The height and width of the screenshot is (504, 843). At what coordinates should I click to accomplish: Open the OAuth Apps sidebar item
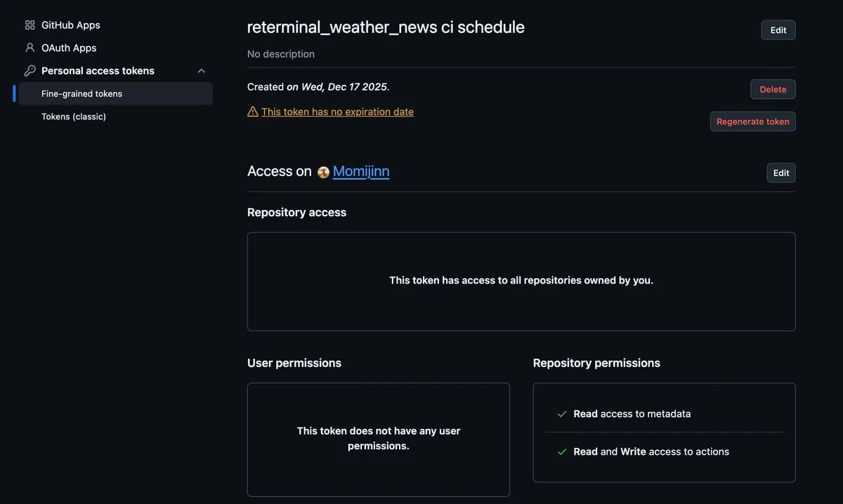[69, 48]
